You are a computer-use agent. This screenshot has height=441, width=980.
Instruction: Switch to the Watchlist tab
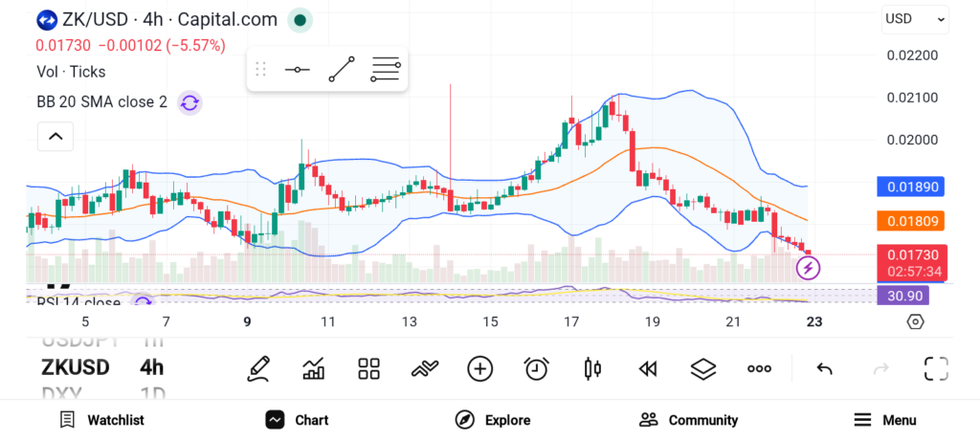click(101, 420)
